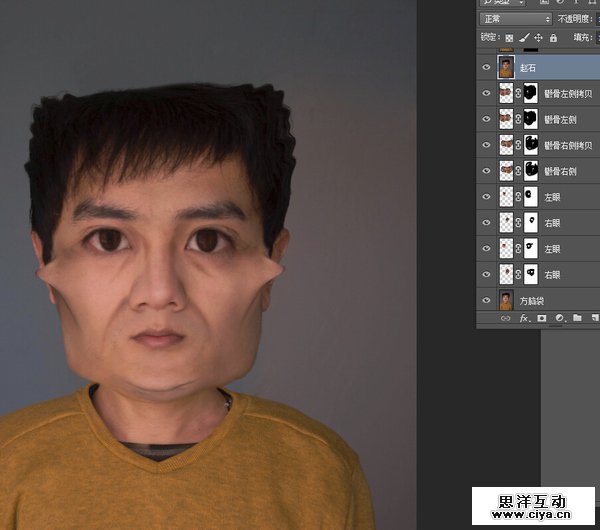Hide the 颧骨左侧拷贝 layer

487,93
